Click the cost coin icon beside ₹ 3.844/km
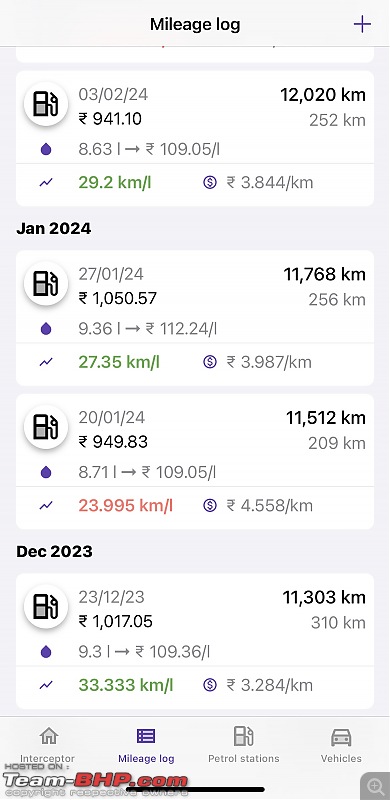This screenshot has height=800, width=390. [x=210, y=182]
